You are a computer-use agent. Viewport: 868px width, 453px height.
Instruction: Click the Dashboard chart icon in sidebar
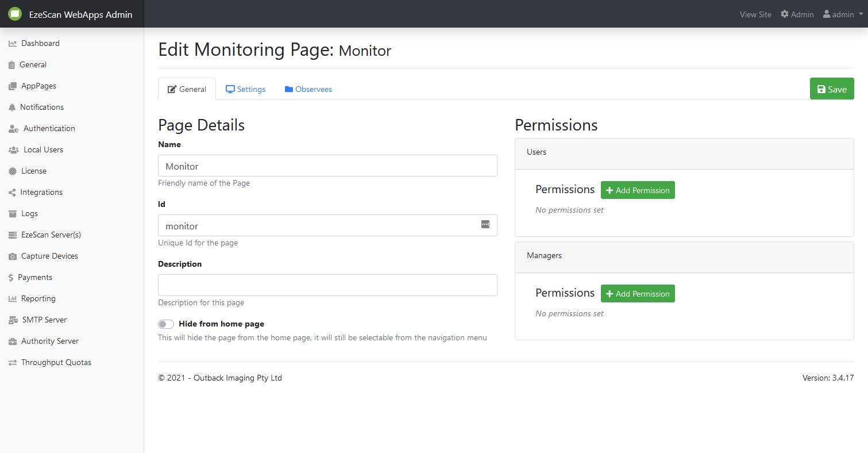click(x=13, y=44)
